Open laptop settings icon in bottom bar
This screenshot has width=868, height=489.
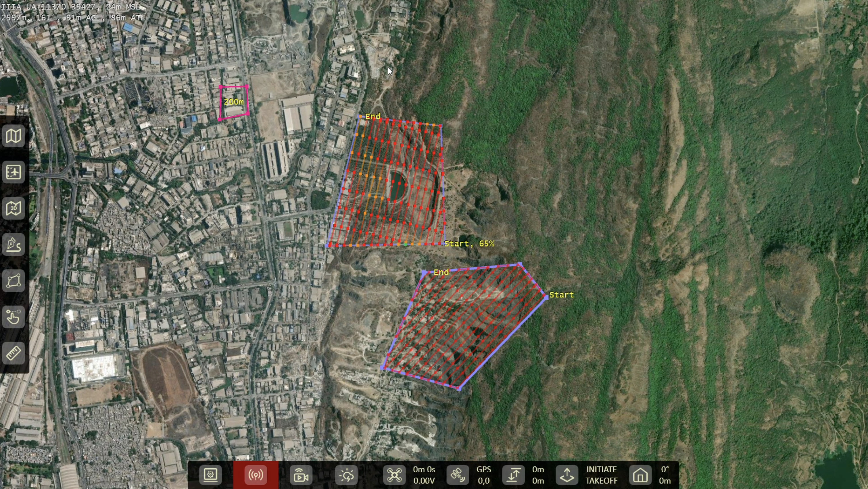point(210,475)
